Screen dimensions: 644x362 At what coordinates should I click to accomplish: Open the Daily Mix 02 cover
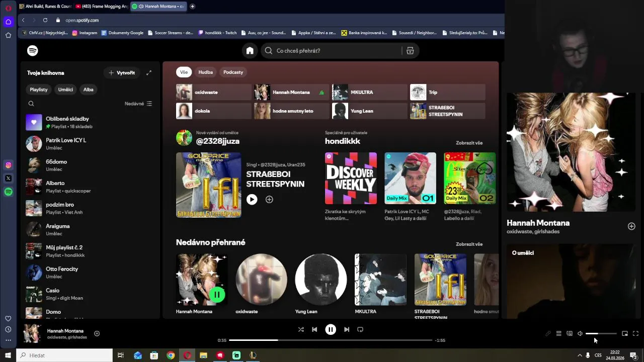click(469, 178)
